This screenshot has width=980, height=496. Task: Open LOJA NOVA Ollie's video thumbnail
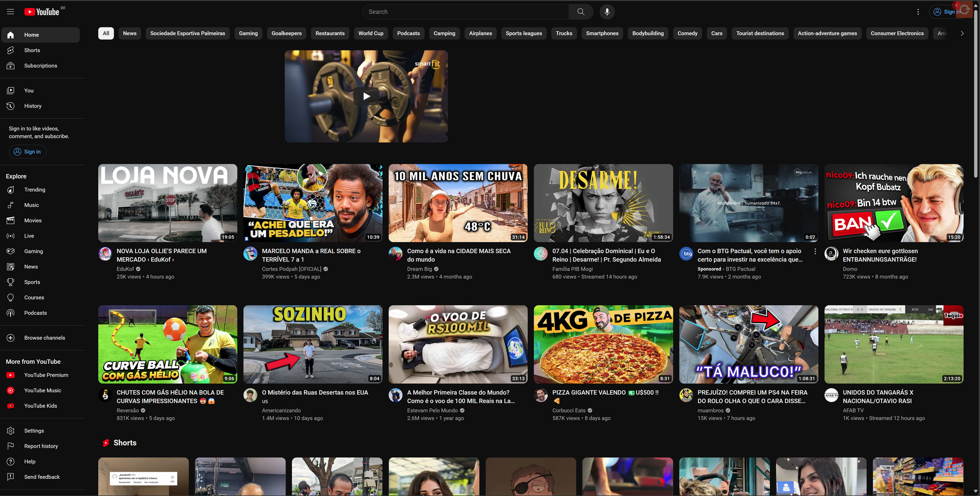click(x=168, y=203)
